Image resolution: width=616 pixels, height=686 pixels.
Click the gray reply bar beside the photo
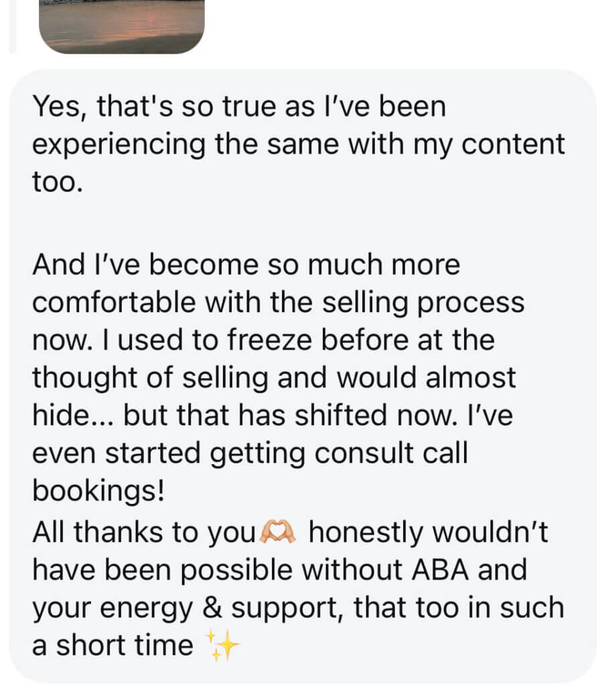pos(11,25)
